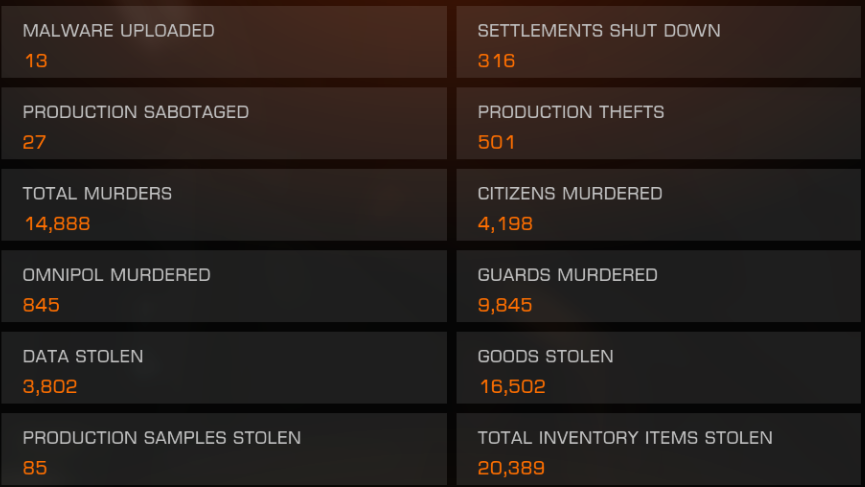
Task: Select the 16,502 goods stolen number
Action: click(x=512, y=387)
